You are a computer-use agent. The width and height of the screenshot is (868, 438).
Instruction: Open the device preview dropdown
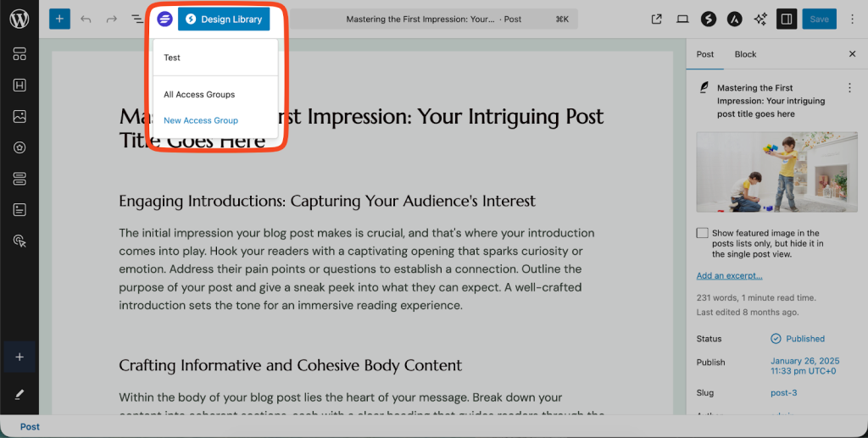[682, 19]
